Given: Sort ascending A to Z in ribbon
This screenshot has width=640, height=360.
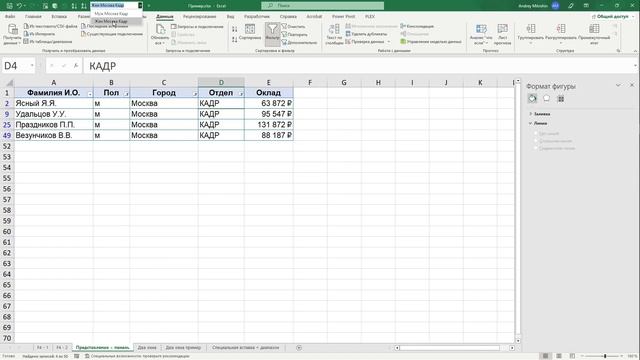Looking at the screenshot, I should pos(234,29).
